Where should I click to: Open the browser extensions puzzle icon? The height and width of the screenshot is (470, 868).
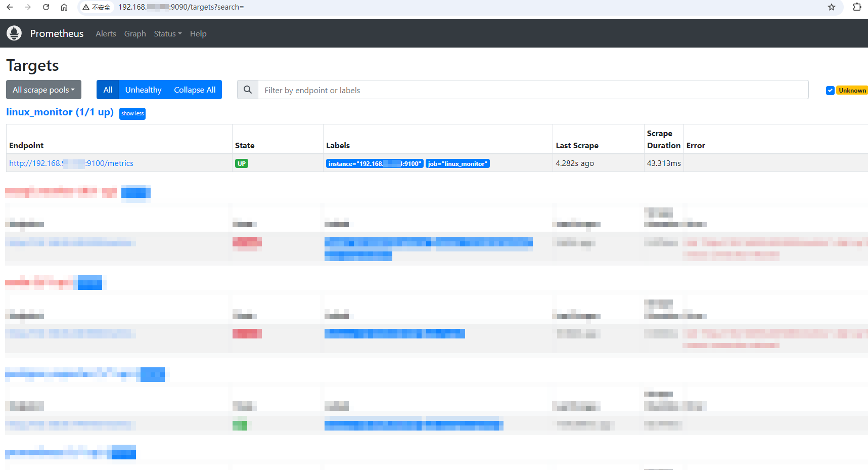pos(857,7)
